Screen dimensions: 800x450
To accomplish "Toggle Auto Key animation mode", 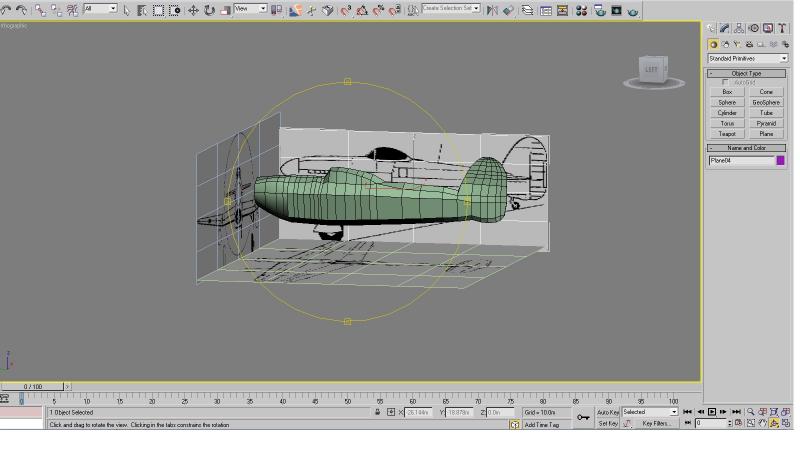I will [x=608, y=412].
